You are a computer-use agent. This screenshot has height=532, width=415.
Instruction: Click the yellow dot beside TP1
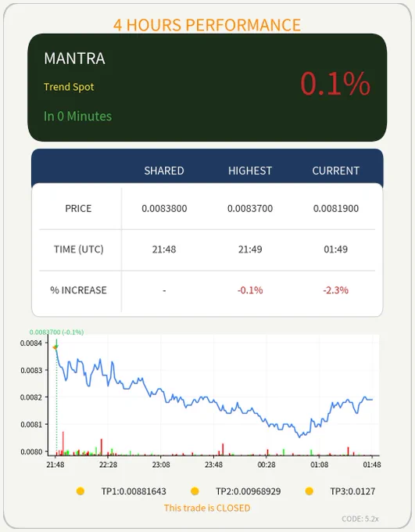(80, 491)
